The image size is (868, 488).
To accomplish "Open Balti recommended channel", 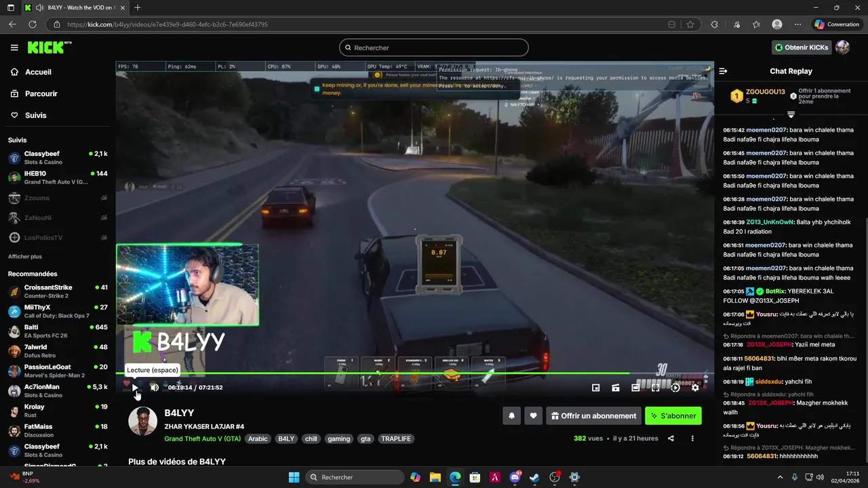I will pyautogui.click(x=58, y=331).
